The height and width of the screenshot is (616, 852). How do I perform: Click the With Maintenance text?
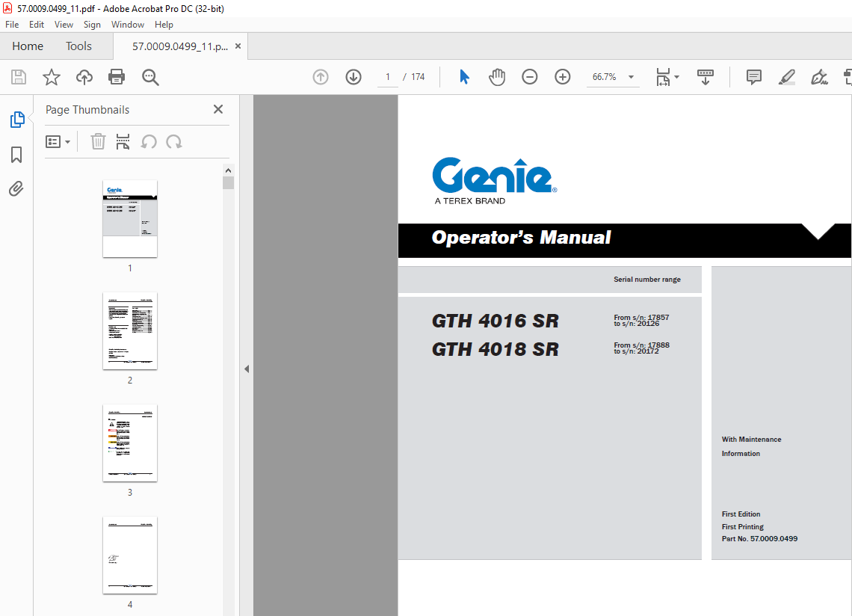751,440
